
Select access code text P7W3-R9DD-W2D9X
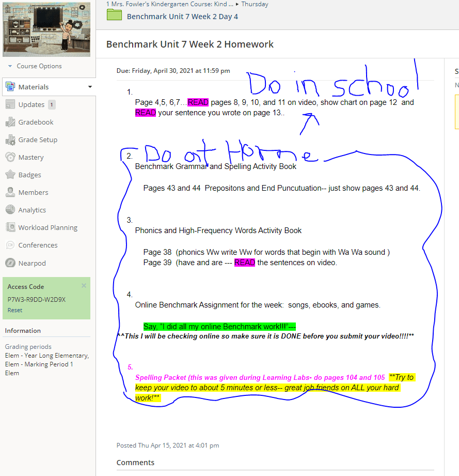(x=36, y=300)
